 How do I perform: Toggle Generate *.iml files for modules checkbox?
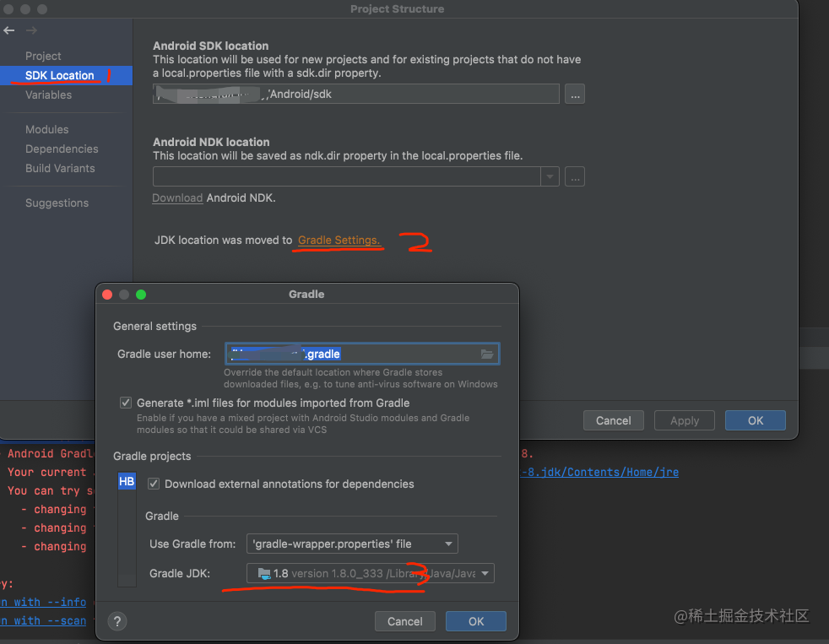(125, 403)
